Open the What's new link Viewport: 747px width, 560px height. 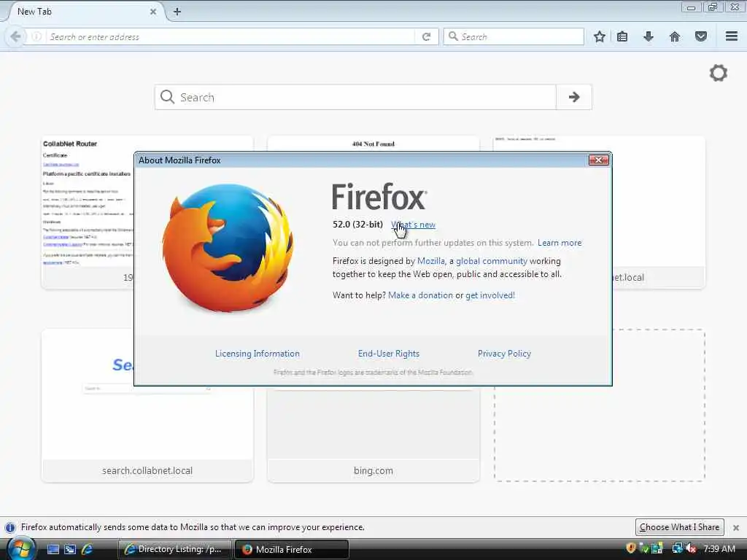pyautogui.click(x=413, y=225)
